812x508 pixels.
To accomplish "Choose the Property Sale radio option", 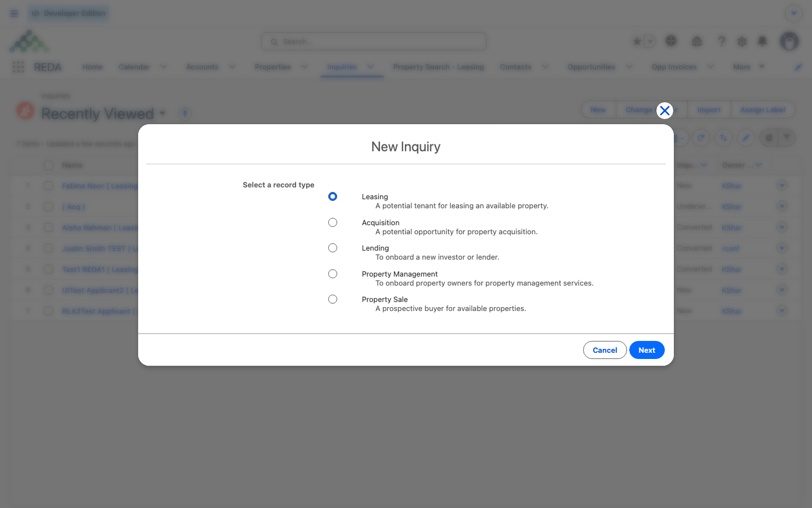I will click(x=333, y=299).
